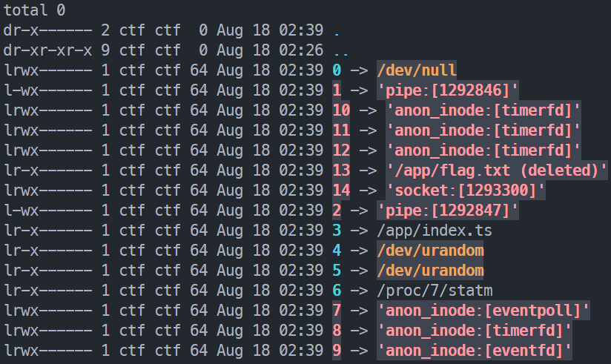Viewport: 611px width, 364px height.
Task: Click the /dev/urandom target of descriptor 5
Action: 430,271
